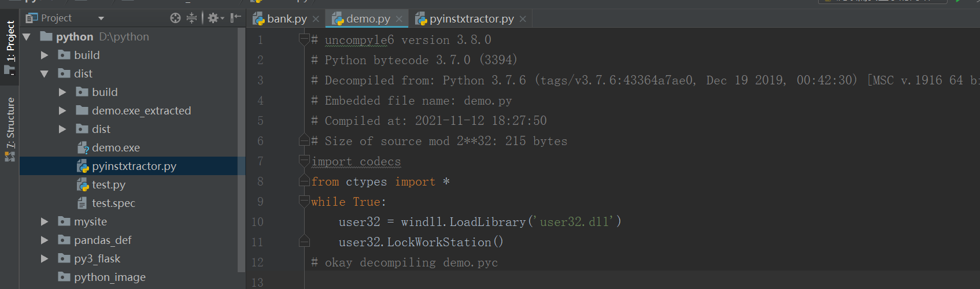Click the Project tree vertical scrollbar
980x289 pixels.
point(242,144)
